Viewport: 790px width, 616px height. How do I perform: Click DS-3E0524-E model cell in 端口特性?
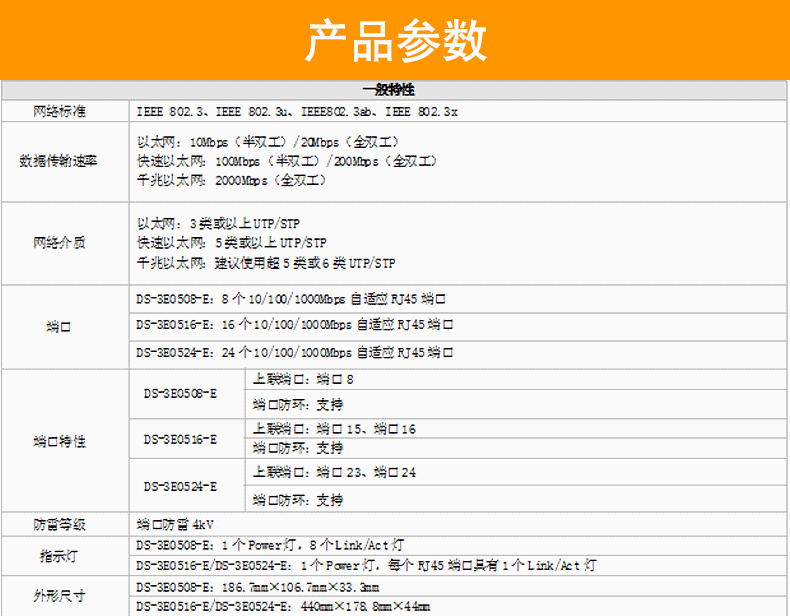[180, 487]
